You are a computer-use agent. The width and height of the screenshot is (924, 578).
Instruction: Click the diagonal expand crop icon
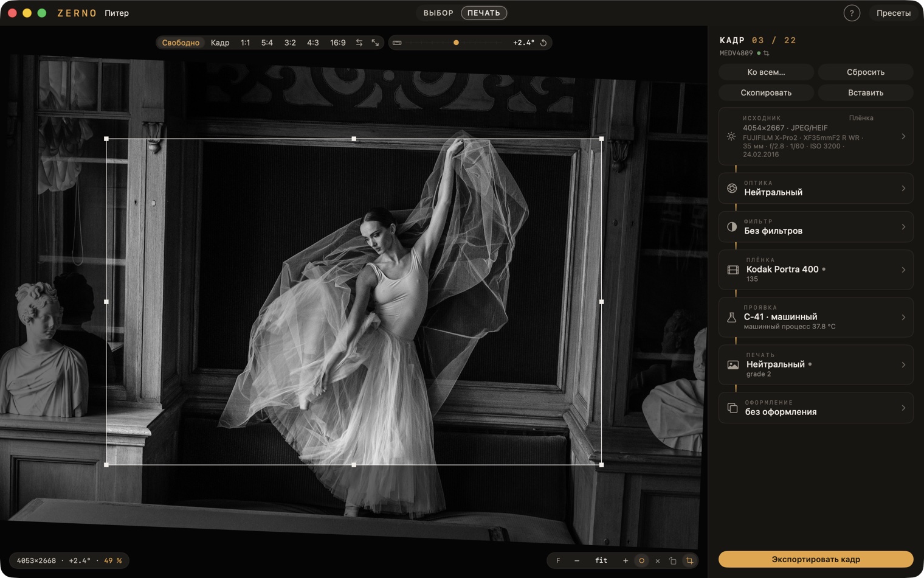click(375, 43)
